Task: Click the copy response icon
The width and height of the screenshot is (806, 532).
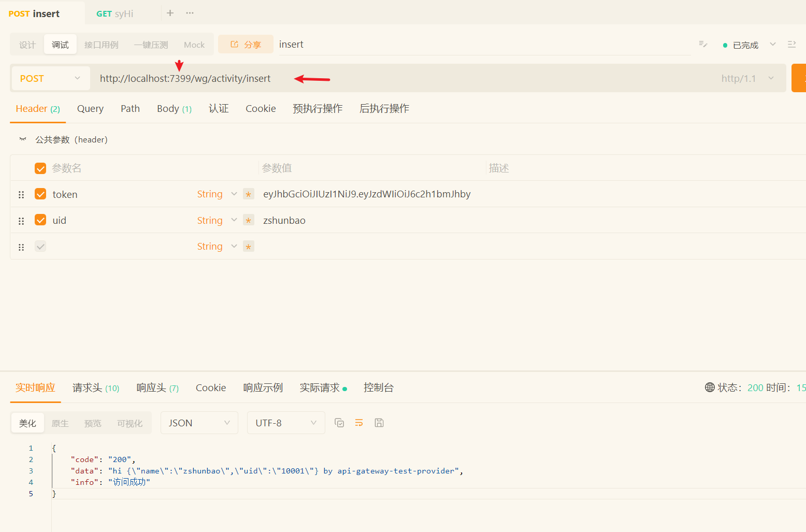Action: click(x=339, y=423)
